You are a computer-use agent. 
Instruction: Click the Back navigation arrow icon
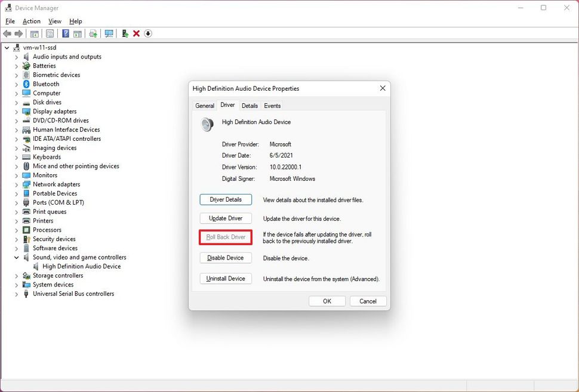(x=7, y=33)
